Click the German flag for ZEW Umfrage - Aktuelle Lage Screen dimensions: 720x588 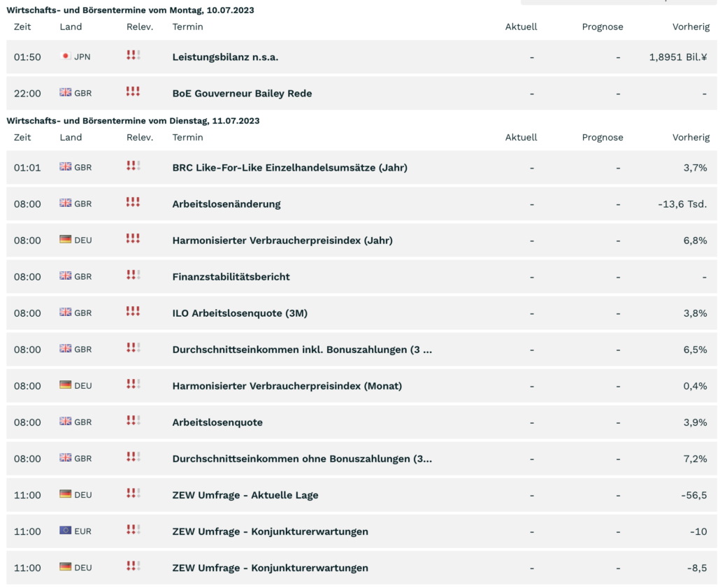point(65,494)
